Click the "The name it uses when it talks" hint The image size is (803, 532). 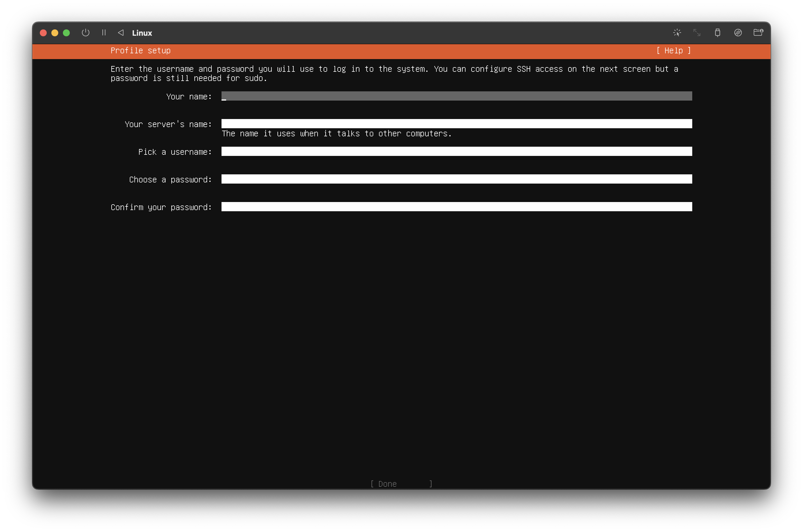point(337,134)
